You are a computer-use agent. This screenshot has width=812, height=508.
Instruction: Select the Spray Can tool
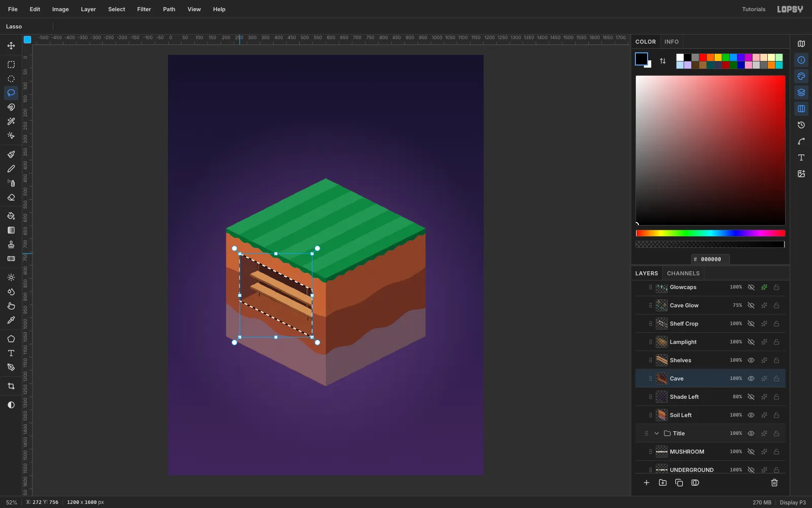pos(11,183)
